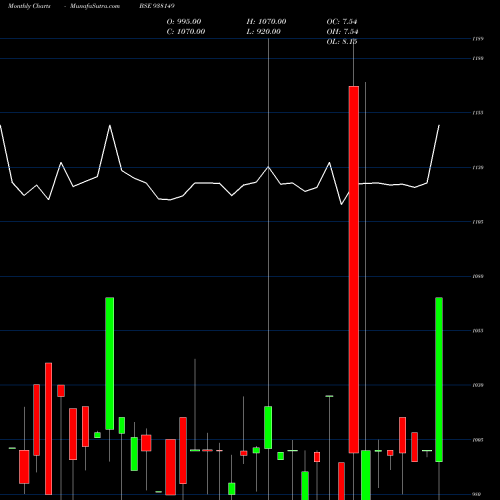This screenshot has width=500, height=500.
Task: Select the "BSE 938149" symbol text
Action: coord(157,6)
